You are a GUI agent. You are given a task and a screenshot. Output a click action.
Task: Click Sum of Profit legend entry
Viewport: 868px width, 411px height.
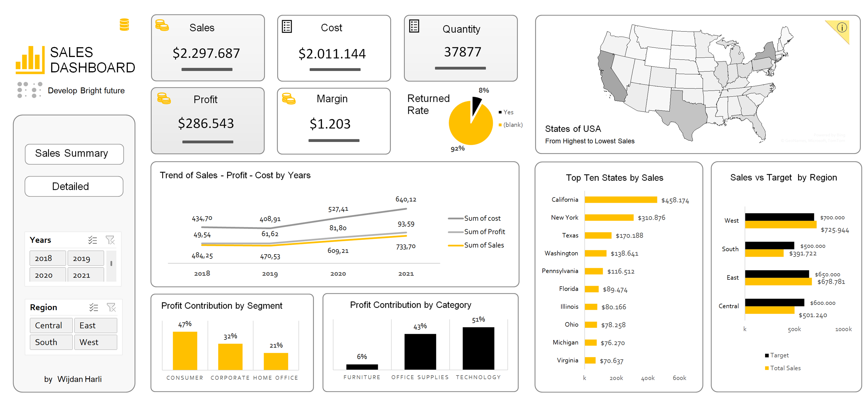coord(477,232)
